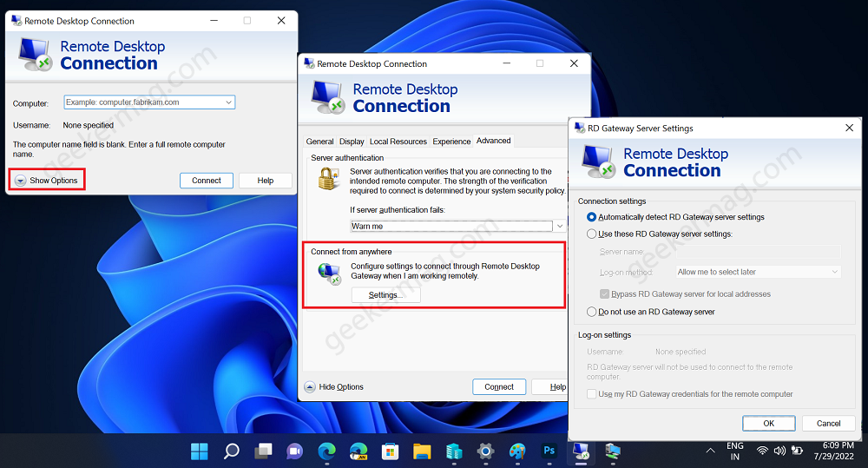Click padlock icon in Server authentication
Screen dimensions: 868x468
(328, 179)
